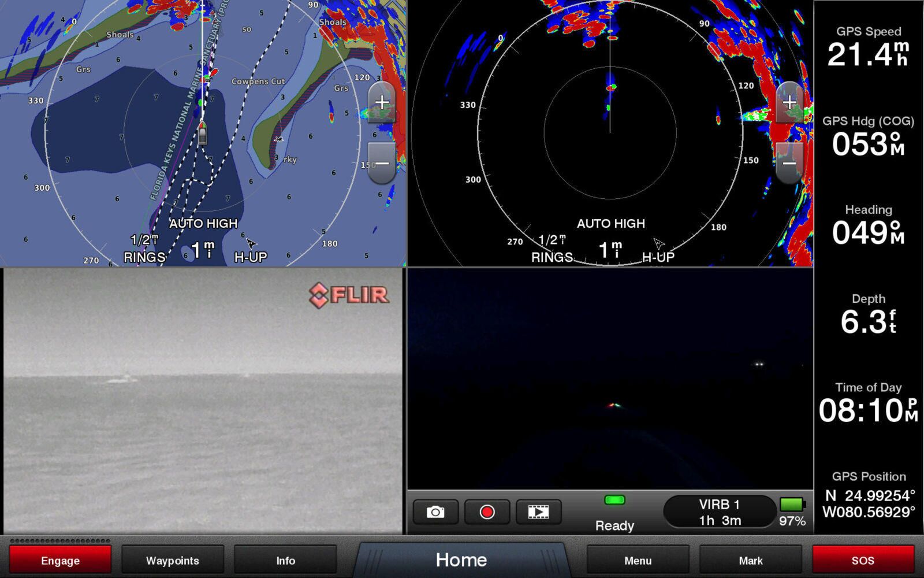
Task: Select the Depth data field
Action: [868, 315]
